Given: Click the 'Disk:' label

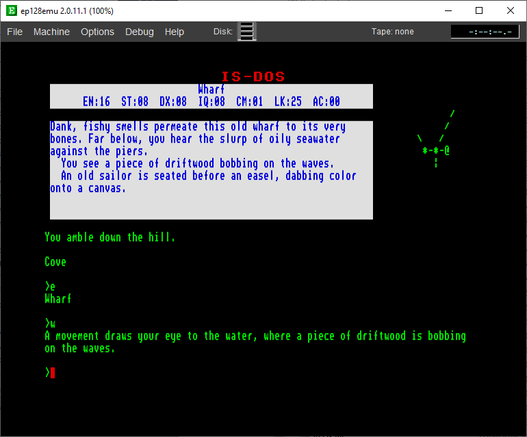Looking at the screenshot, I should tap(222, 32).
